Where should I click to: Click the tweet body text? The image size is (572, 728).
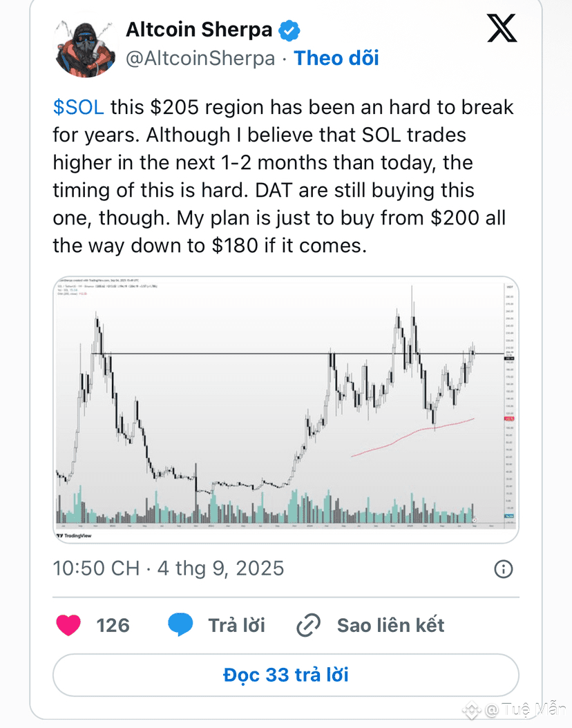[283, 176]
